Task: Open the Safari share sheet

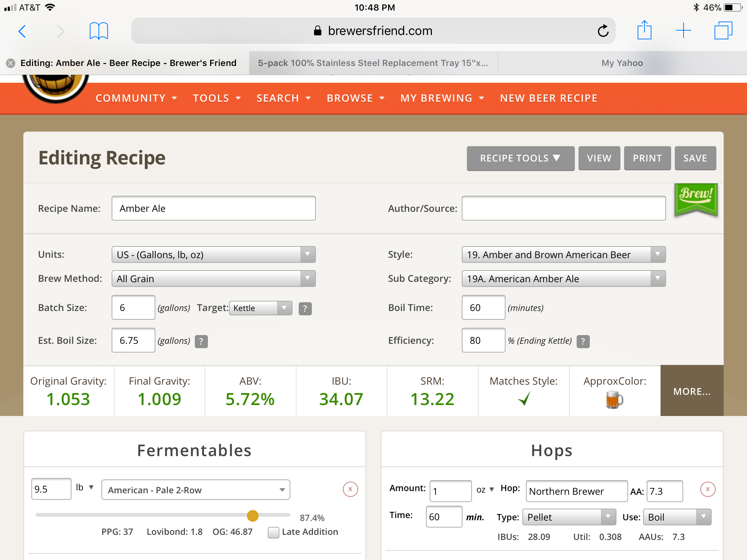Action: [644, 30]
